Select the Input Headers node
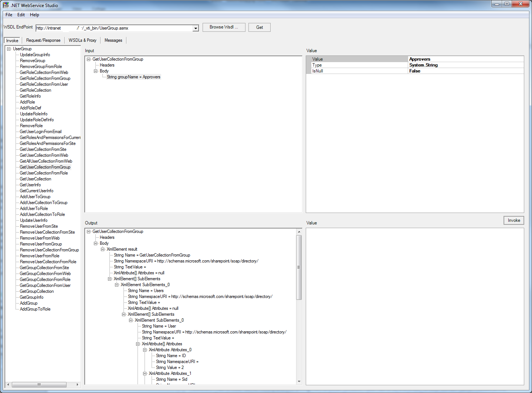532x393 pixels. [107, 65]
